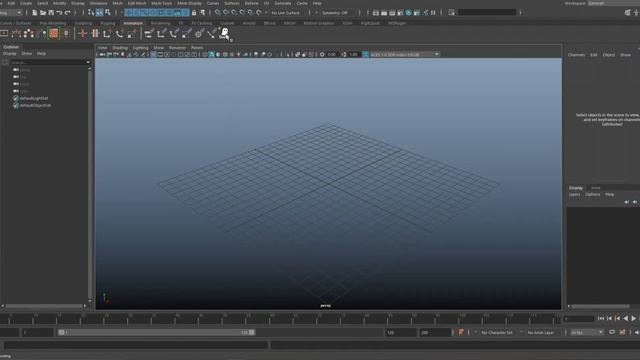This screenshot has width=640, height=360.
Task: Click the time range slider bar
Action: click(x=156, y=332)
